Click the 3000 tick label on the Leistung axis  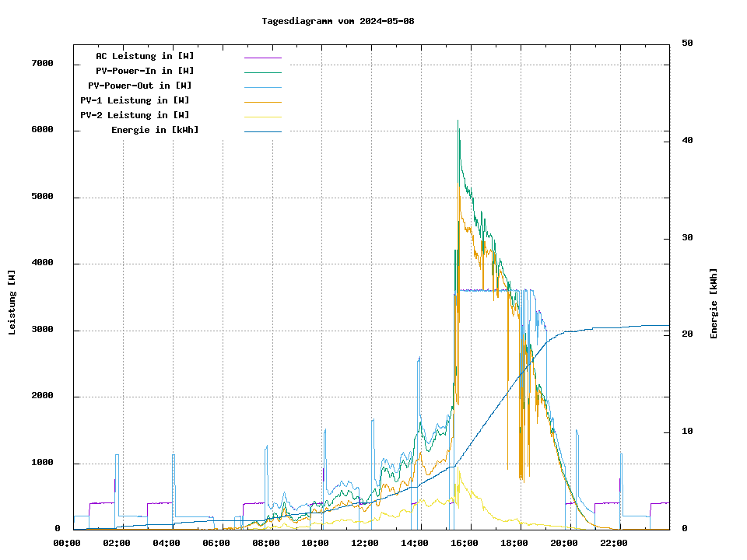tap(42, 330)
